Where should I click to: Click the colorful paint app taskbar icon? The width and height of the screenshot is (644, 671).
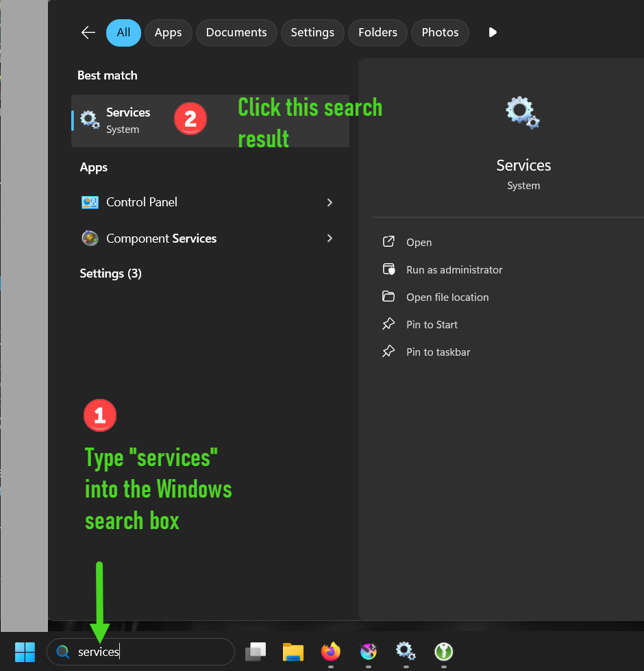[369, 651]
